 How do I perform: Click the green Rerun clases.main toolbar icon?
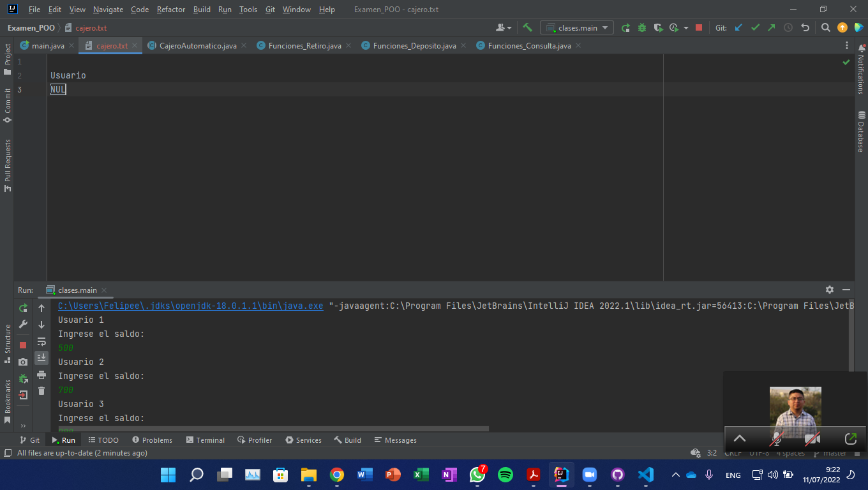625,27
